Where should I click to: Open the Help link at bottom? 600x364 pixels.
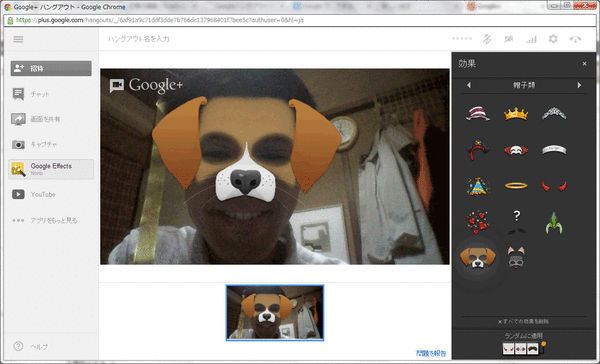click(31, 346)
